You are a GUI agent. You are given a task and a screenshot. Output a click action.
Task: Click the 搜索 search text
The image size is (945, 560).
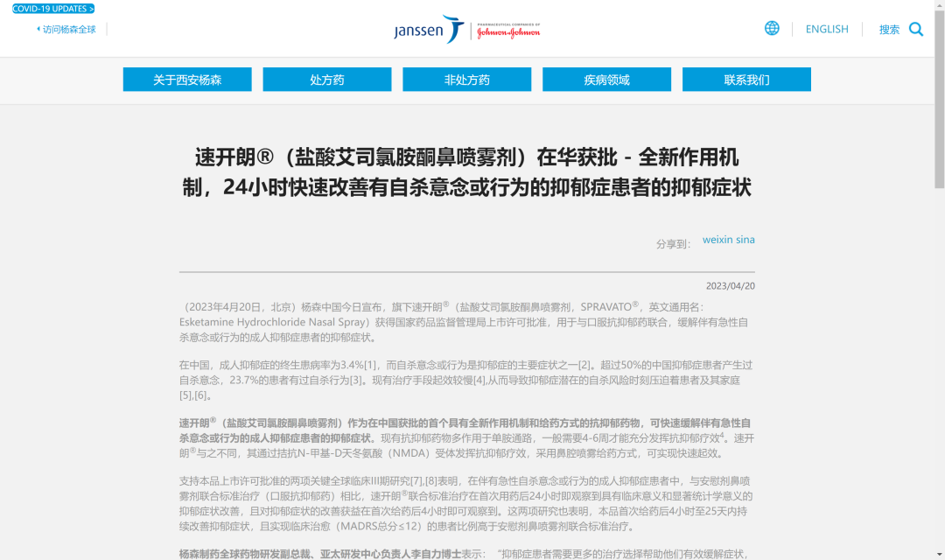[x=889, y=29]
